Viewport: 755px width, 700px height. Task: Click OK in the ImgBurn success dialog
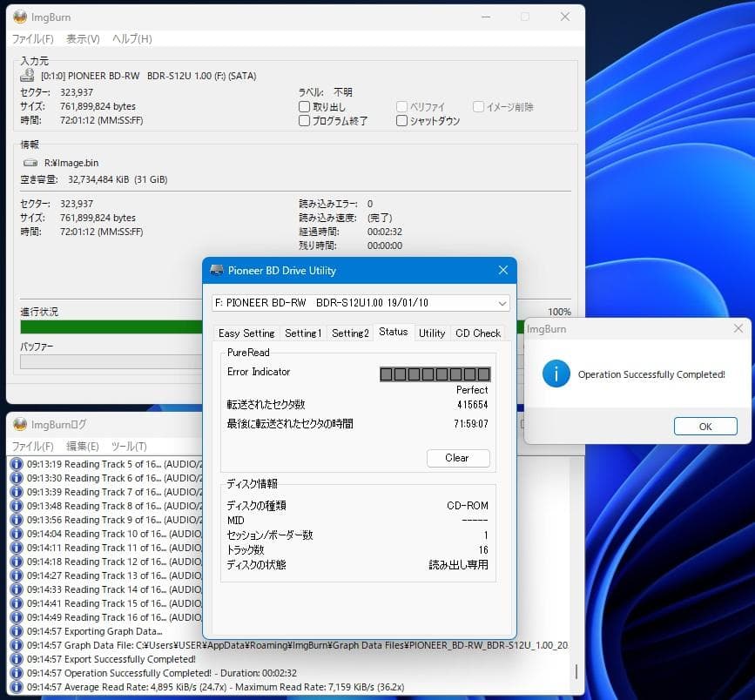coord(705,427)
